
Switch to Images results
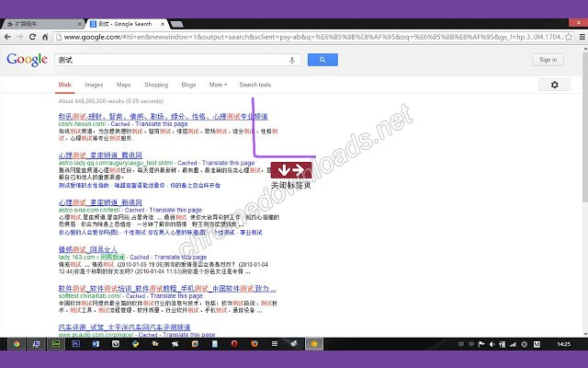tap(94, 85)
